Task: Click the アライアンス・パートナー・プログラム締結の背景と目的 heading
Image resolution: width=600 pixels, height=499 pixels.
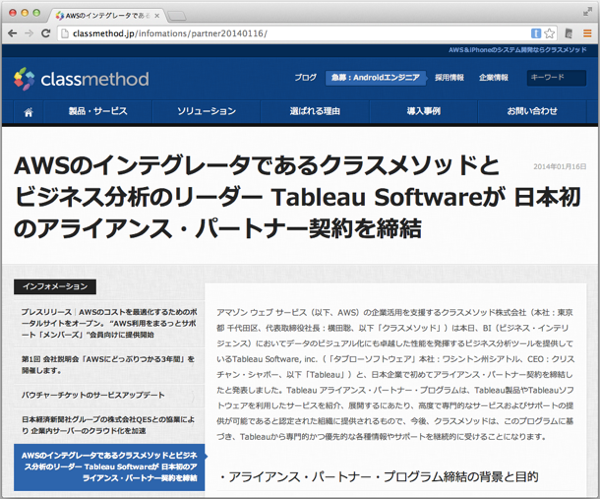Action: (379, 477)
